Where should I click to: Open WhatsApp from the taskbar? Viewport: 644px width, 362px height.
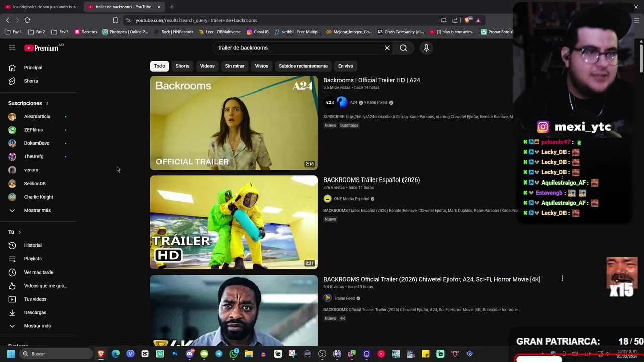[233, 354]
